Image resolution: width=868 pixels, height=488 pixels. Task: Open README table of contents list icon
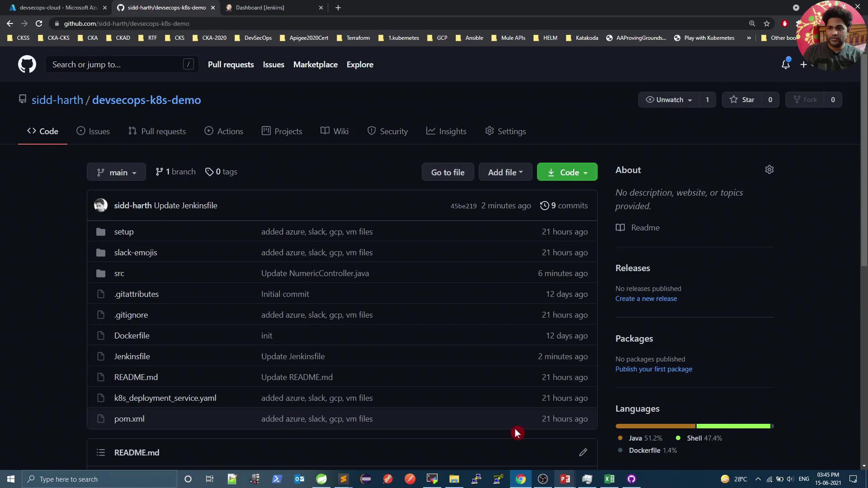pos(101,452)
